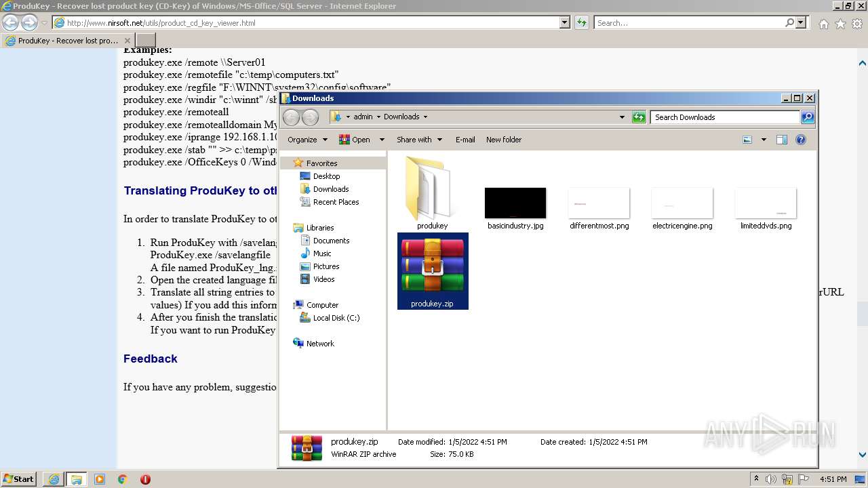868x488 pixels.
Task: Expand the admin breadcrumb dropdown arrow
Action: click(x=378, y=117)
